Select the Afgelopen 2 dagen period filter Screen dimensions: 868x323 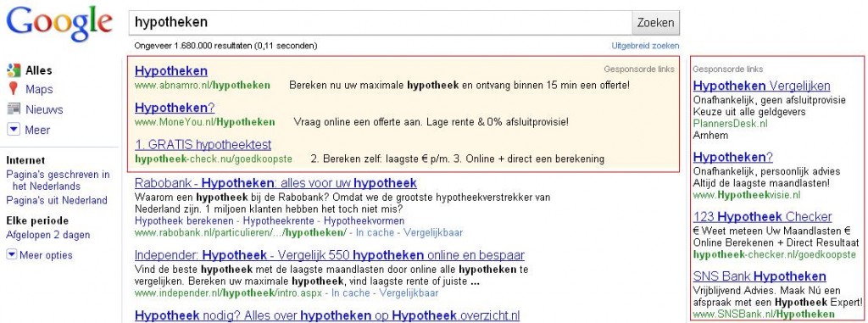tap(47, 235)
